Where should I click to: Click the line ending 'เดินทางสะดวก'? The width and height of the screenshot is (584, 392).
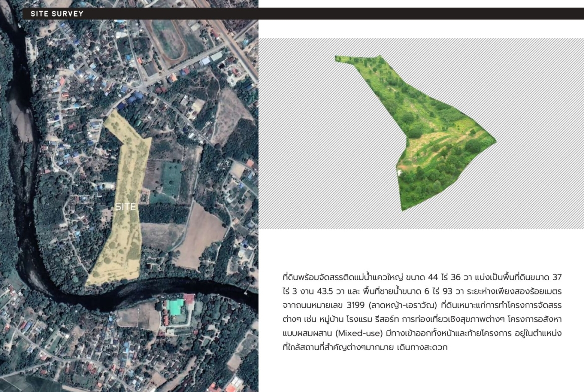[365, 347]
